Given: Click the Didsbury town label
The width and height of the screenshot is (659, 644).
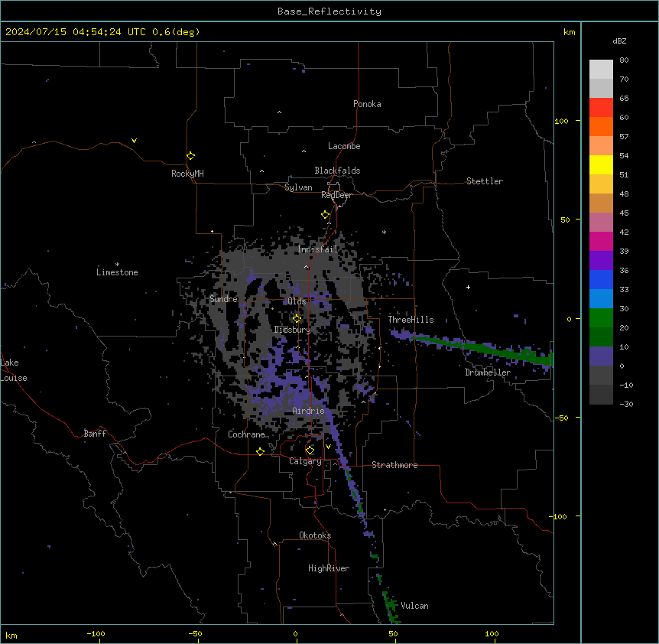Looking at the screenshot, I should [292, 330].
